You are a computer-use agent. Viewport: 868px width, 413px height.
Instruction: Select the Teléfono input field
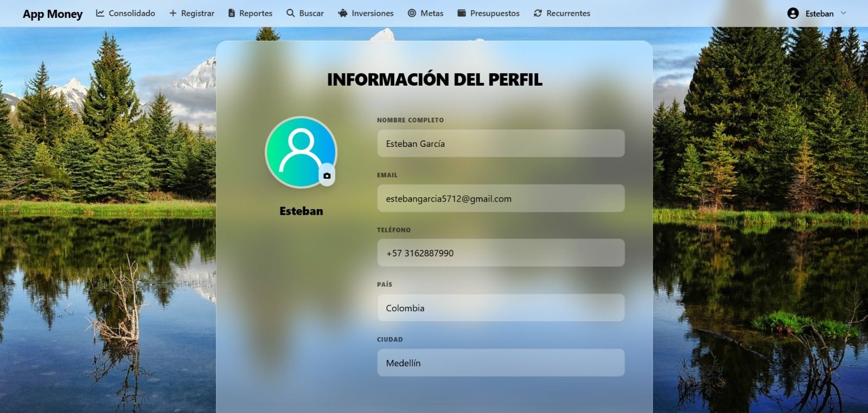click(x=501, y=253)
